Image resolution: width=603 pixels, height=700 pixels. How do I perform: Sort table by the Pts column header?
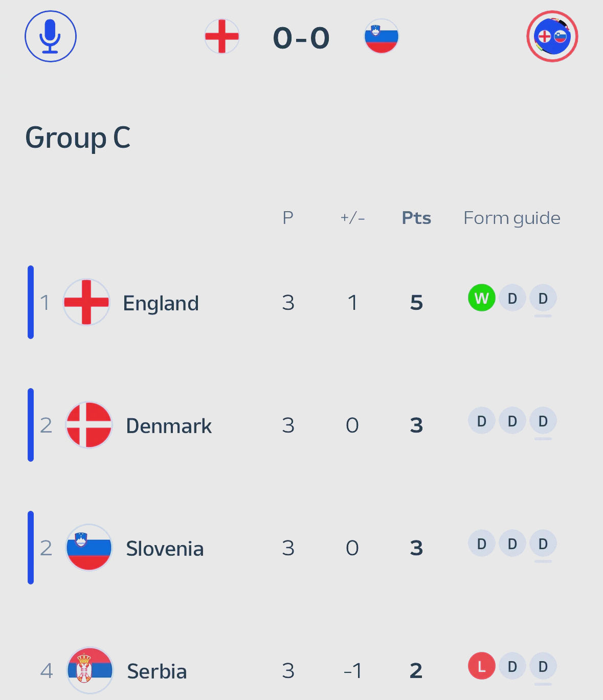tap(416, 218)
